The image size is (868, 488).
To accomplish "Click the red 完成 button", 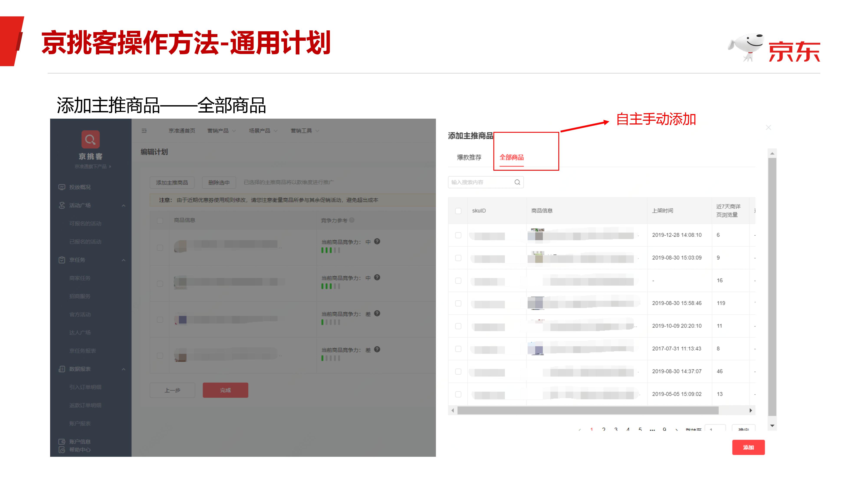I will (x=225, y=390).
